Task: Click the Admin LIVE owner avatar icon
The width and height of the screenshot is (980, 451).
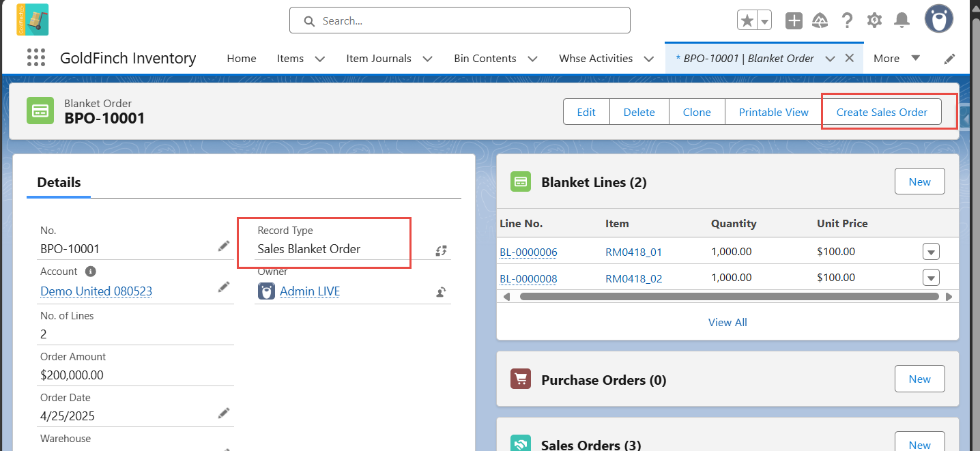Action: pyautogui.click(x=265, y=291)
